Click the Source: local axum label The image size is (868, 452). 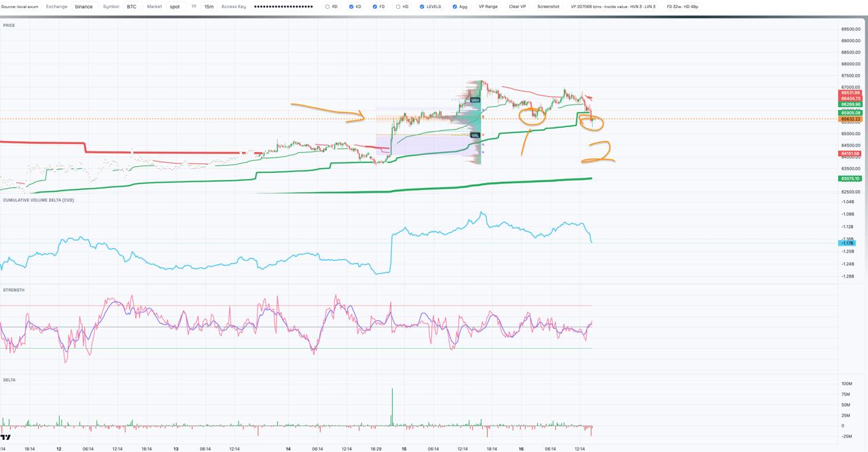[20, 7]
